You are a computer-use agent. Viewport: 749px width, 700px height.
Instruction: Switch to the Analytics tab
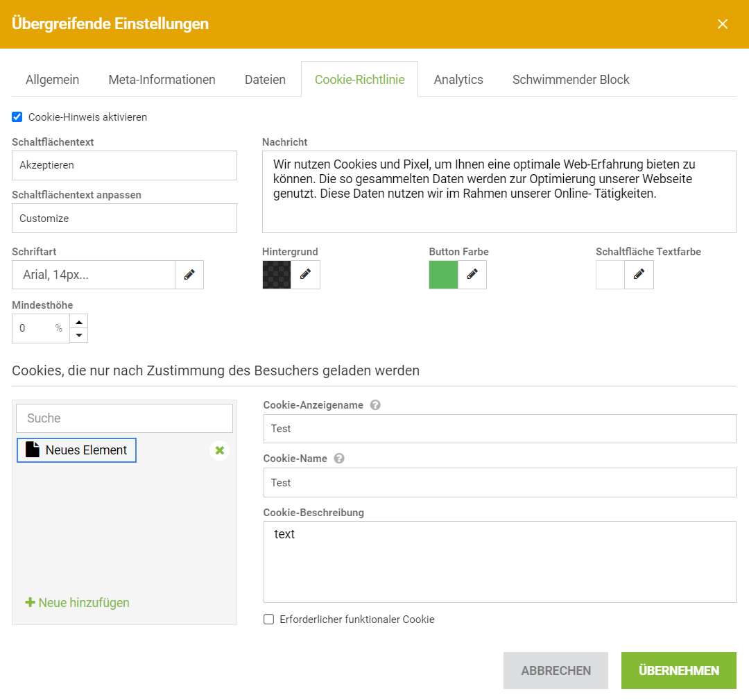point(458,80)
